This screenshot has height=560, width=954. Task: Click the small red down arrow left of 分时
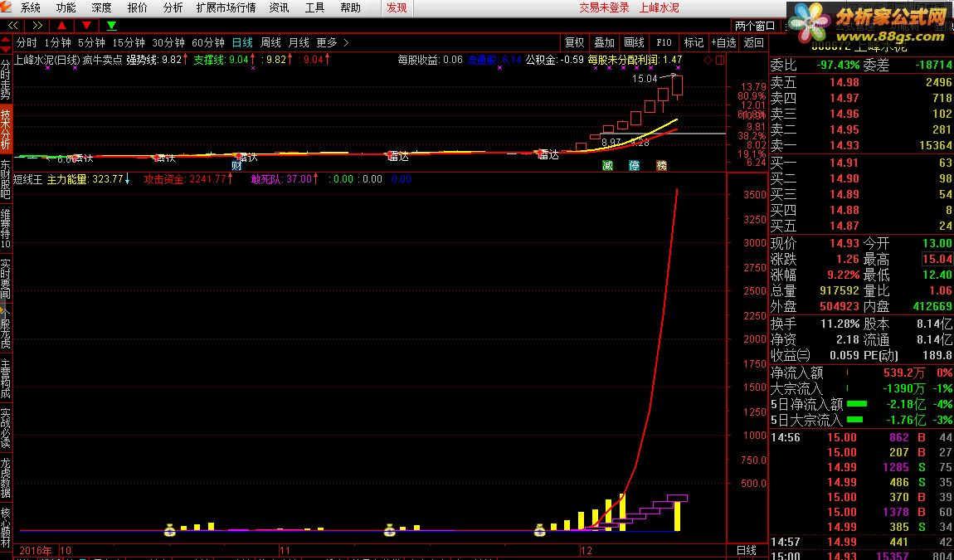point(6,49)
